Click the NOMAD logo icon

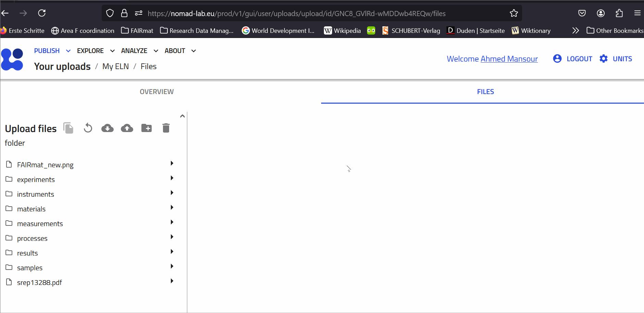pyautogui.click(x=12, y=59)
